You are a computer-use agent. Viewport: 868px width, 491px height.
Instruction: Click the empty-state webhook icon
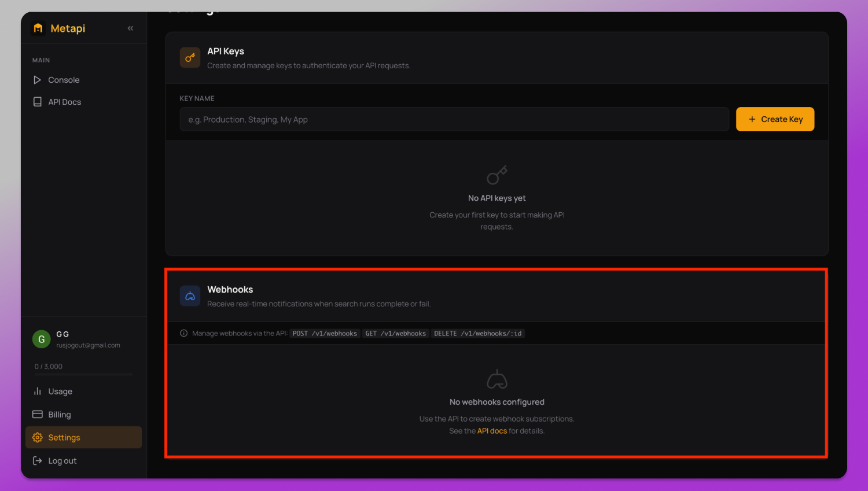(x=496, y=379)
